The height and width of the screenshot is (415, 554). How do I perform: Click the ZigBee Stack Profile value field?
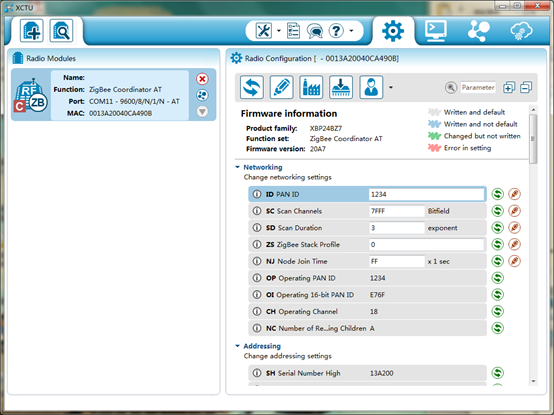point(426,244)
